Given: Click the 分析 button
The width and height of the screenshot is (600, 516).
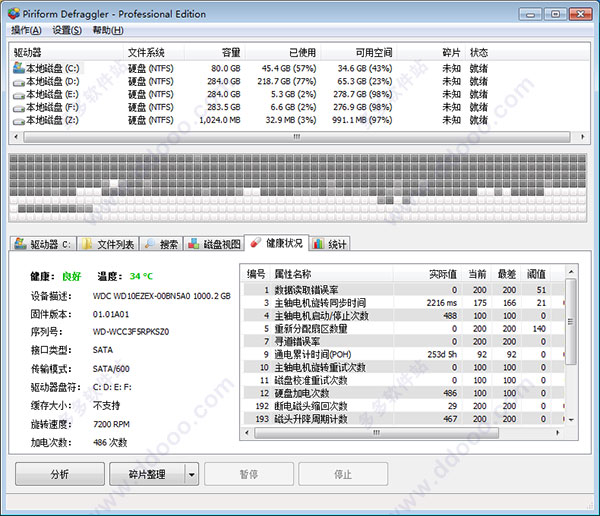Looking at the screenshot, I should 60,474.
